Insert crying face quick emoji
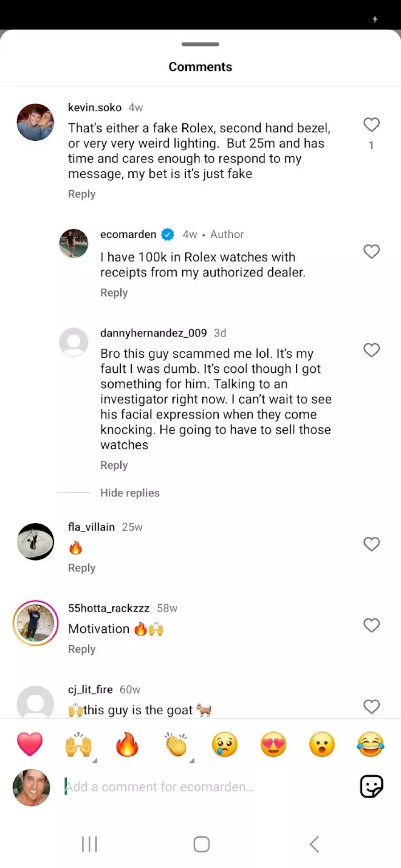 pyautogui.click(x=225, y=744)
